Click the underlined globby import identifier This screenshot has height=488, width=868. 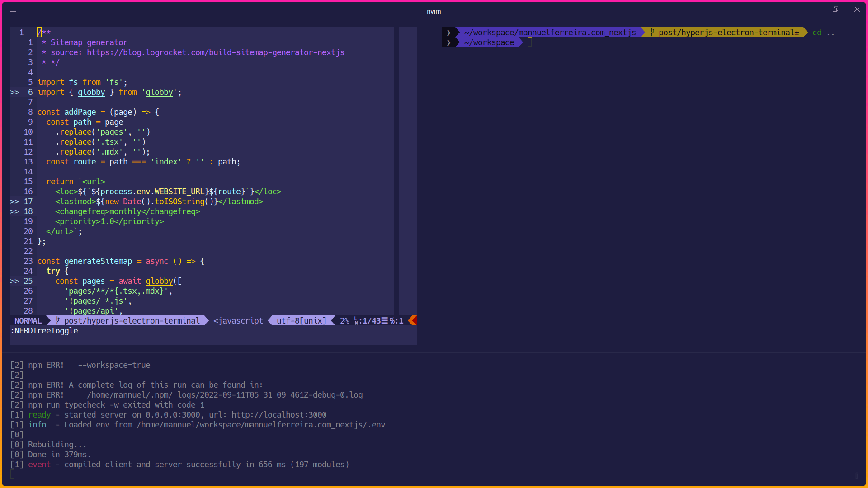coord(91,92)
